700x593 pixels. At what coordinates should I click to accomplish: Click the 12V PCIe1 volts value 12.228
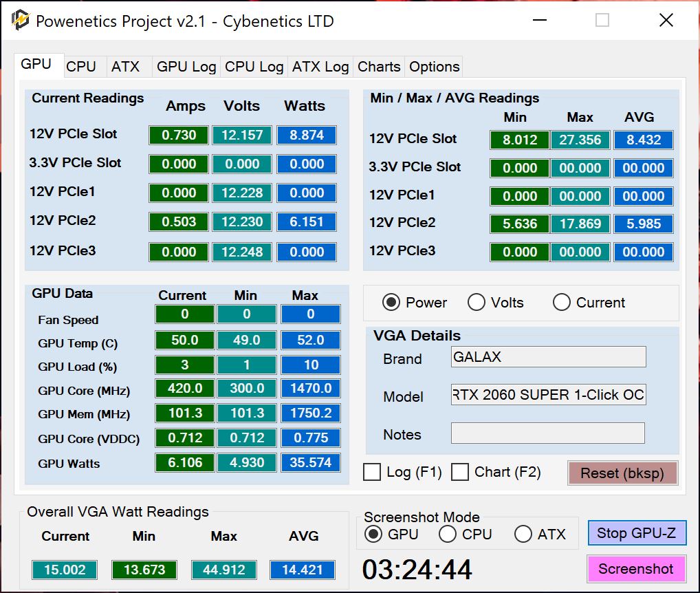point(242,193)
